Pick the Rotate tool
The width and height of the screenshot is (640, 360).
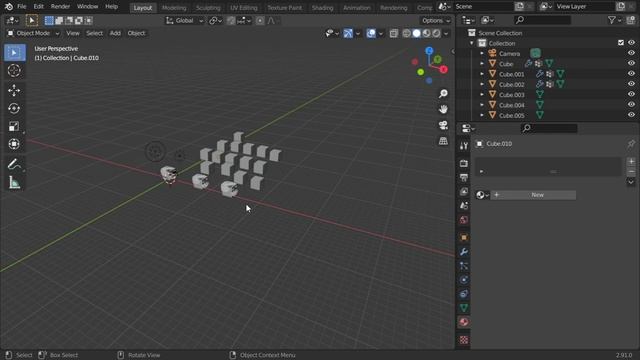pos(14,108)
